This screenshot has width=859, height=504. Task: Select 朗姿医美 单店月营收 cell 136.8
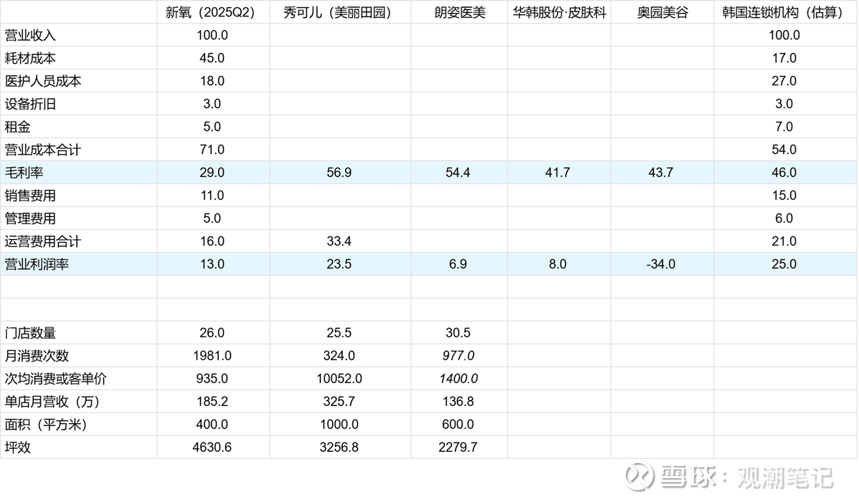point(458,402)
